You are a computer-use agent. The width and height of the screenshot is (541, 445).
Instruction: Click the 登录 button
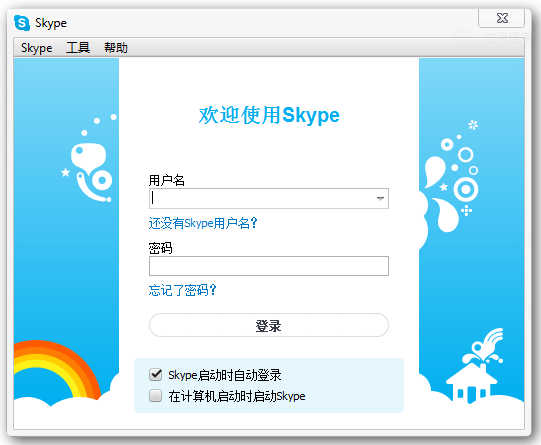click(x=269, y=325)
